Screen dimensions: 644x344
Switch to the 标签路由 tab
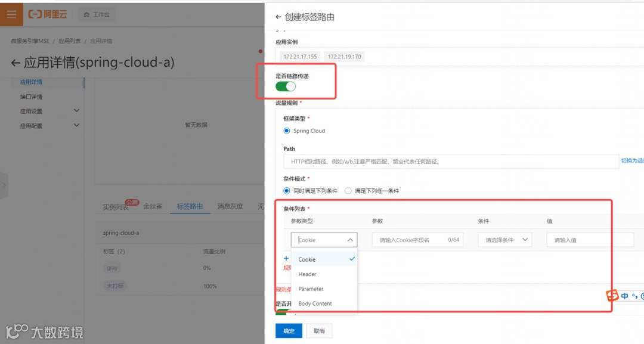point(190,206)
